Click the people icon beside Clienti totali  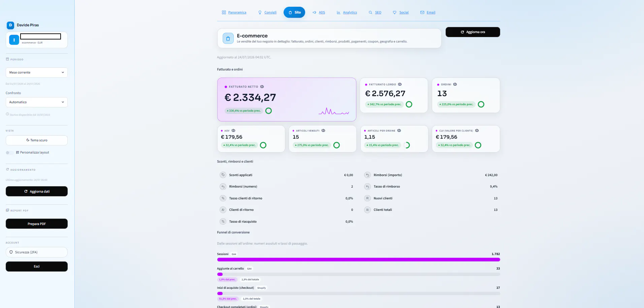pyautogui.click(x=367, y=210)
